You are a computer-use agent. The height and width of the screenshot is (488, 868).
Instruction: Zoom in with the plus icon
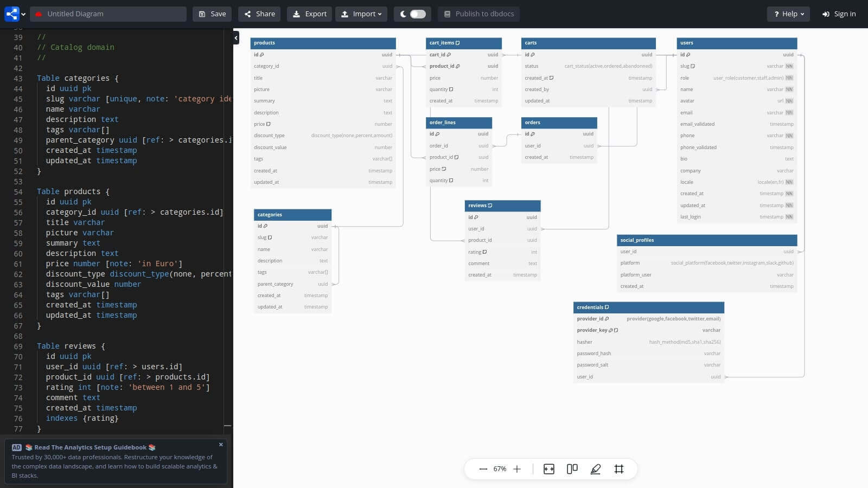(516, 469)
